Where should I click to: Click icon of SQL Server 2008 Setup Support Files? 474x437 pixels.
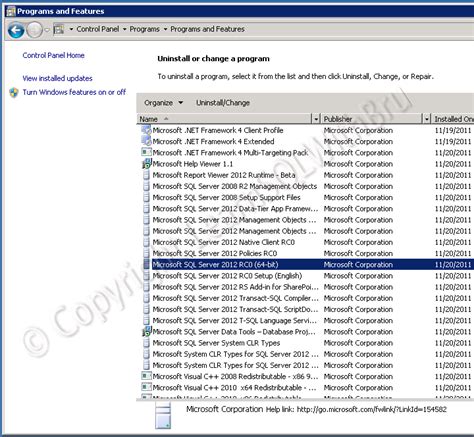[146, 197]
